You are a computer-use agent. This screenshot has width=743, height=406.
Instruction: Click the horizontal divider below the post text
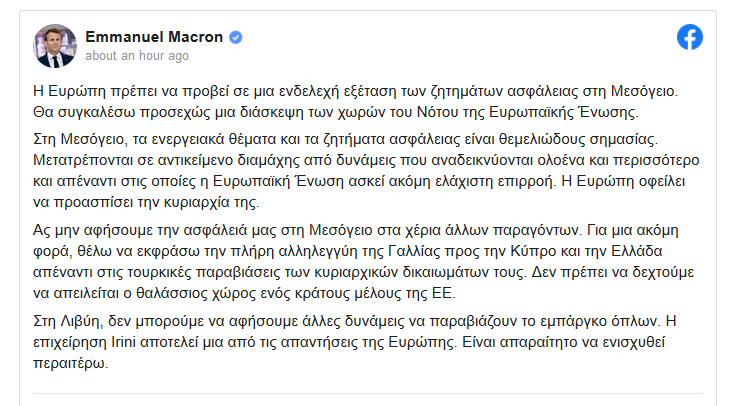pyautogui.click(x=368, y=393)
